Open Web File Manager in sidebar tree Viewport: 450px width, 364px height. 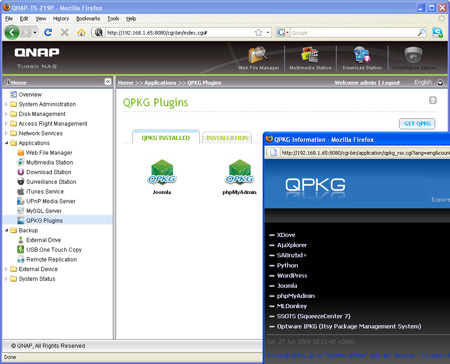49,153
